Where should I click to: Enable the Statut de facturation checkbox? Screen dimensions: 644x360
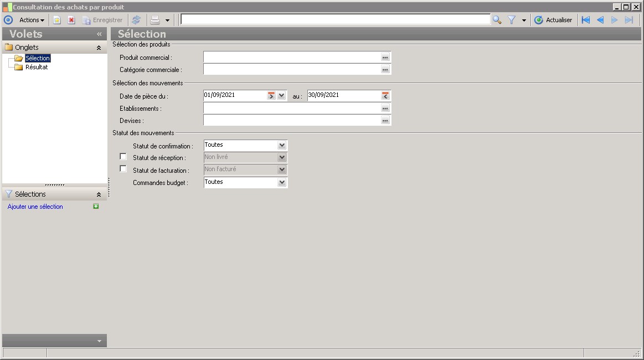[123, 169]
